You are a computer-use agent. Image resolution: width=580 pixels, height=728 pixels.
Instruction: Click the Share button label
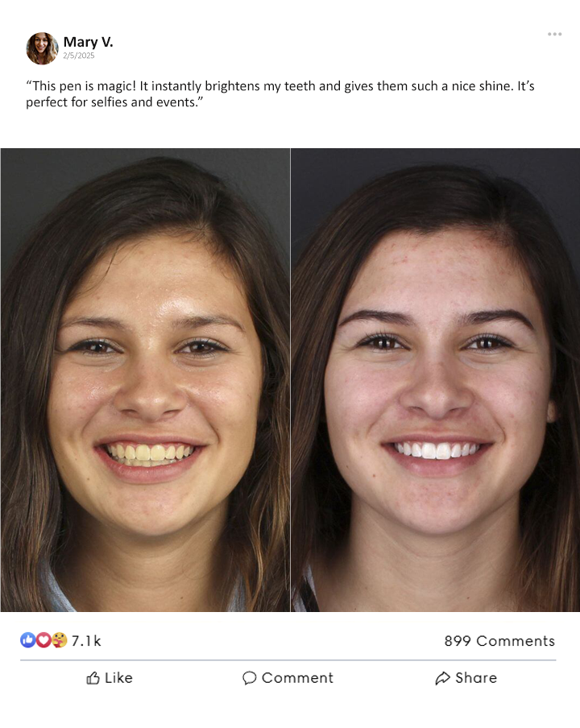click(x=476, y=678)
